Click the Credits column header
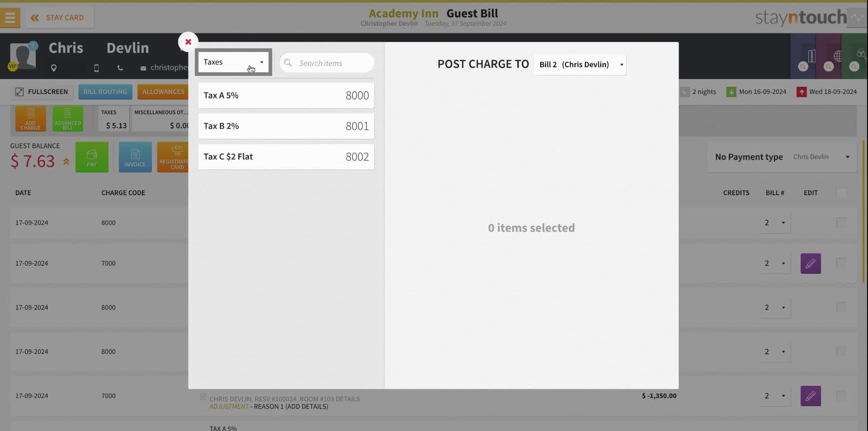Image resolution: width=868 pixels, height=431 pixels. coord(736,193)
